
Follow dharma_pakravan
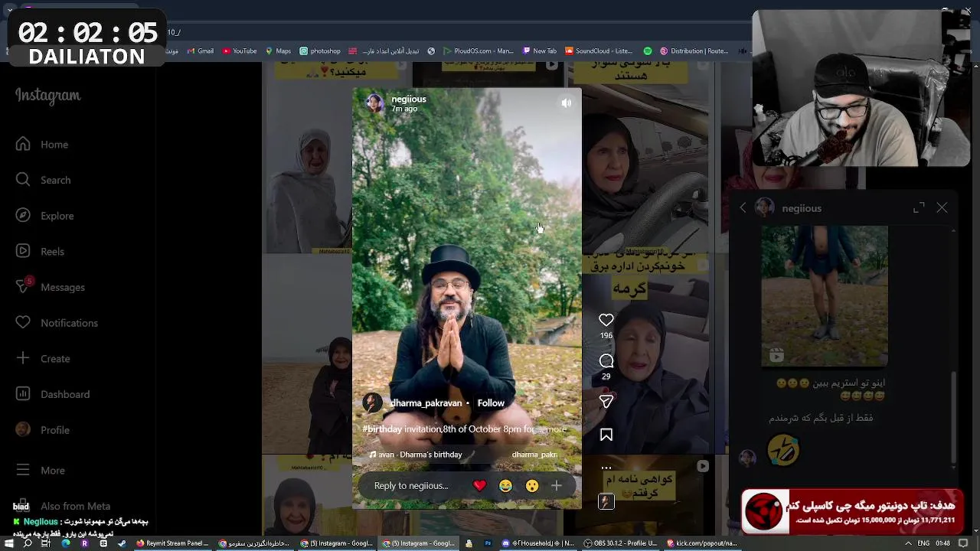click(x=491, y=403)
